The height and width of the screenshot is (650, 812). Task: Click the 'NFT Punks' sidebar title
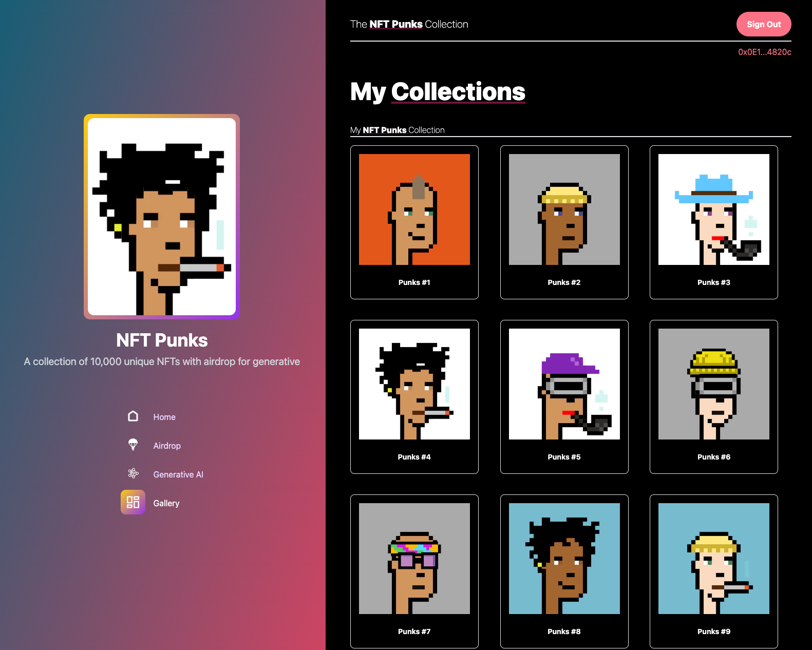pyautogui.click(x=162, y=340)
